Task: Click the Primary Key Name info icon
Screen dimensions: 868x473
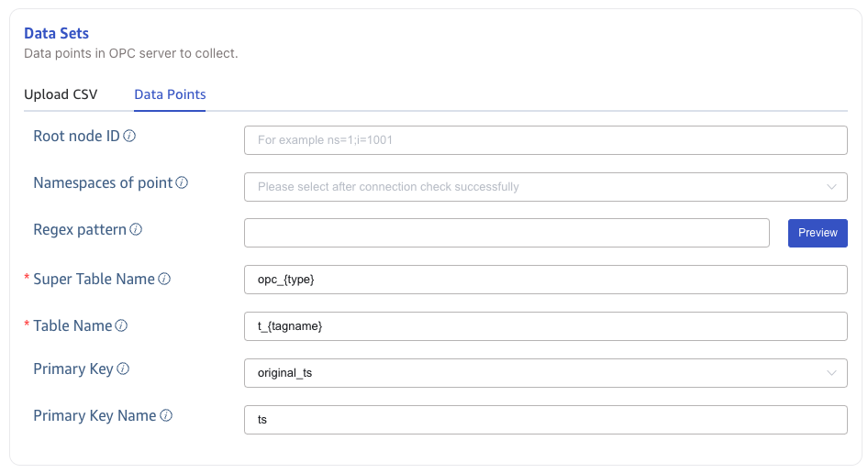Action: click(x=166, y=416)
